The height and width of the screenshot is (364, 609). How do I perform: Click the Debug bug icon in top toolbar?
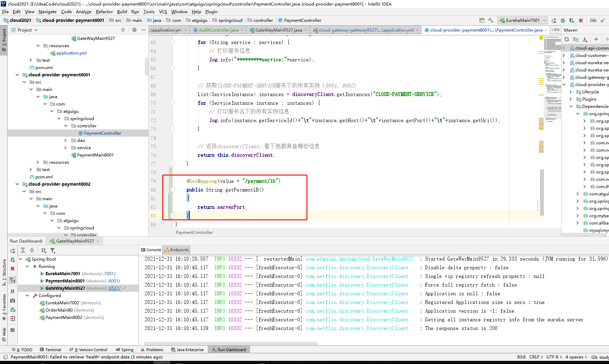(x=563, y=20)
